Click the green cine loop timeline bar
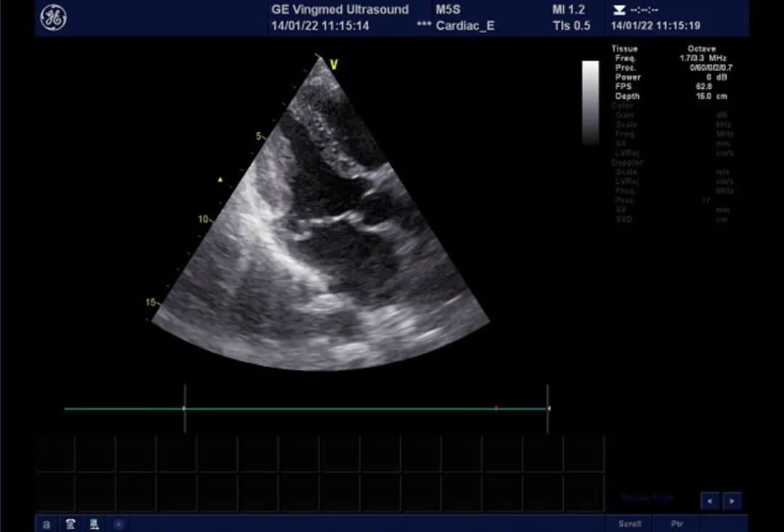 (327, 409)
